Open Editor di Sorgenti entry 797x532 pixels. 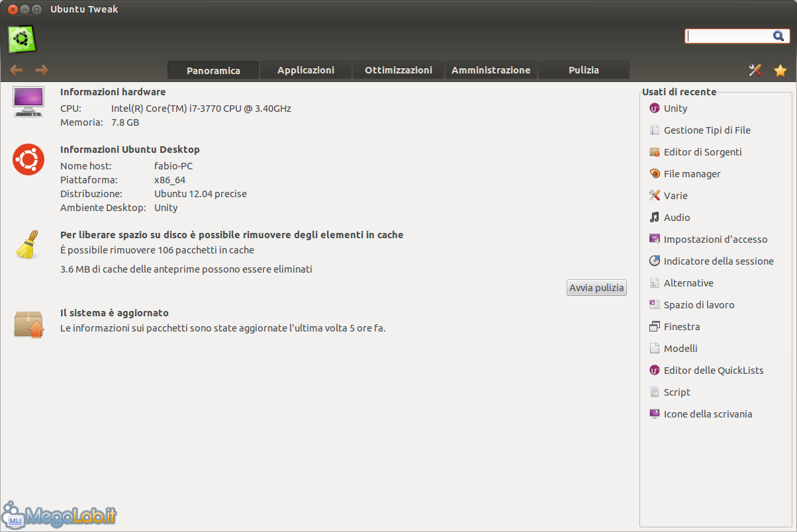pyautogui.click(x=703, y=152)
